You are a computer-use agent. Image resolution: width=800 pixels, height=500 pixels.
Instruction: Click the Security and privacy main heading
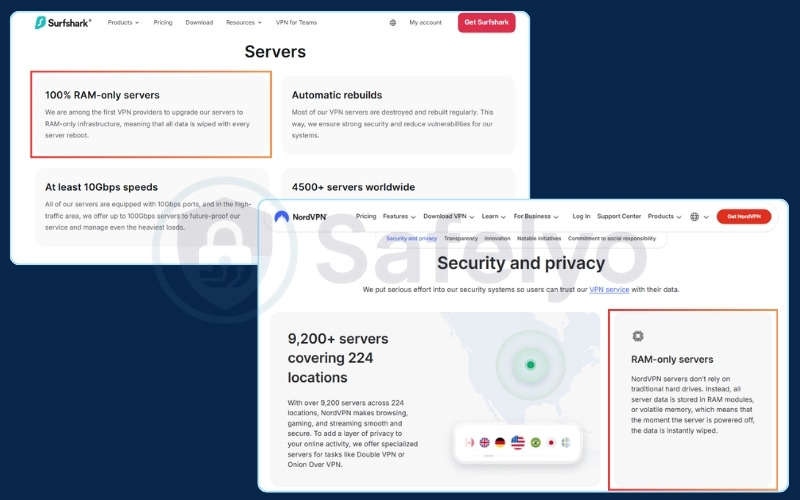click(x=521, y=263)
